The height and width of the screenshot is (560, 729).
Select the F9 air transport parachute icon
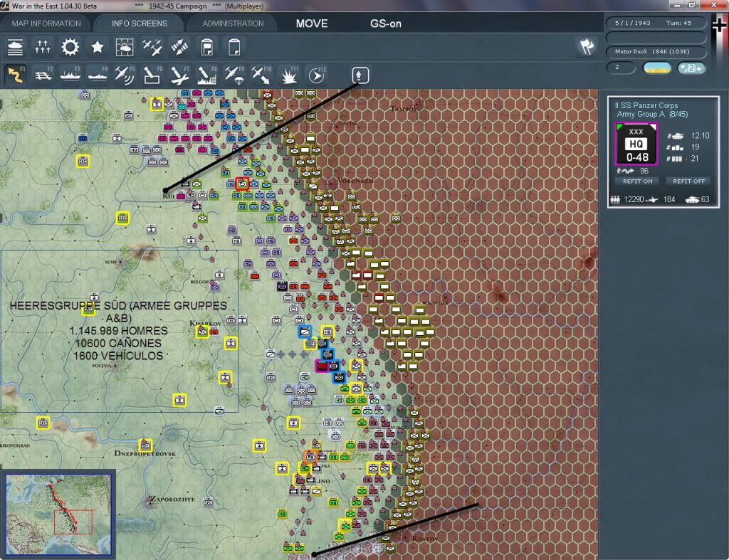tap(234, 75)
